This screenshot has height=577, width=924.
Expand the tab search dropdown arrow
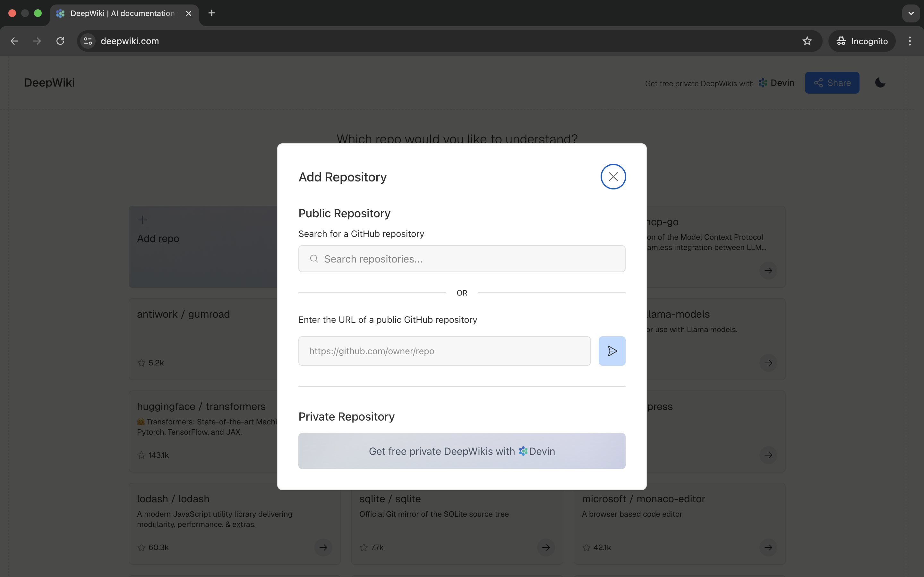[x=911, y=13]
